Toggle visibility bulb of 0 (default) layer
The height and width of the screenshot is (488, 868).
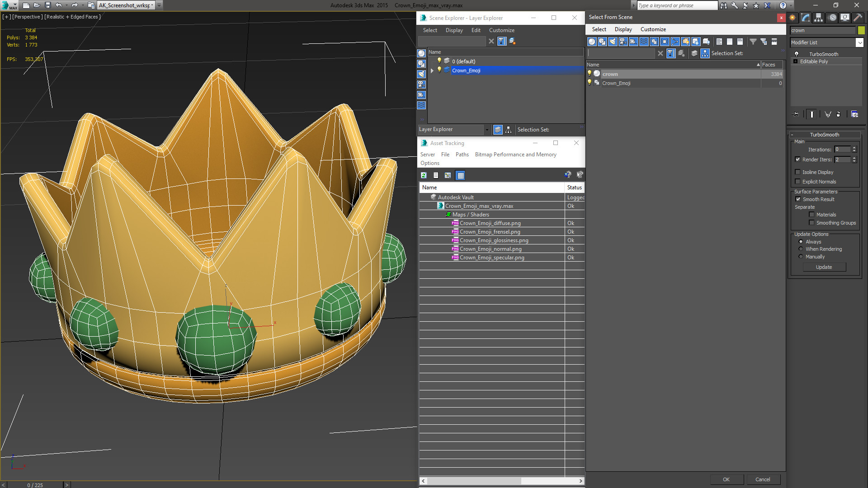(439, 61)
